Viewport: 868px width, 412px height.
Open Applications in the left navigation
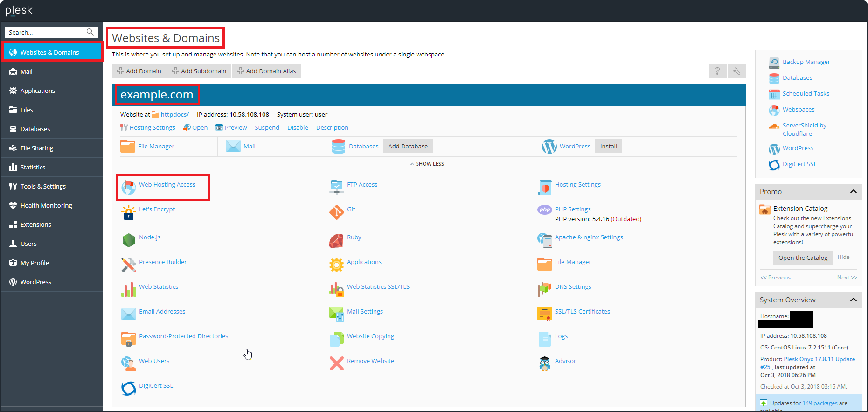[x=52, y=91]
